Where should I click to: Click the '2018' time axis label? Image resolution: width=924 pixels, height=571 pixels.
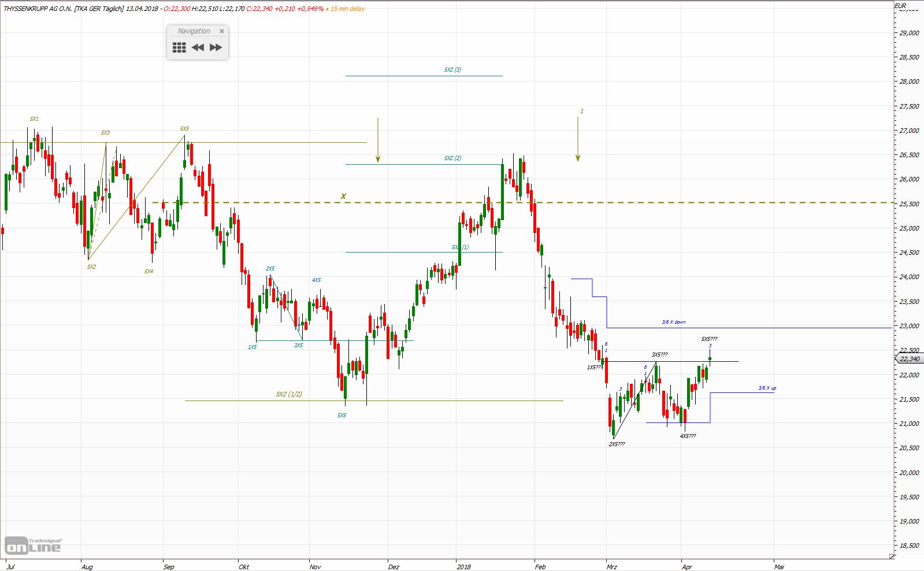pyautogui.click(x=464, y=567)
